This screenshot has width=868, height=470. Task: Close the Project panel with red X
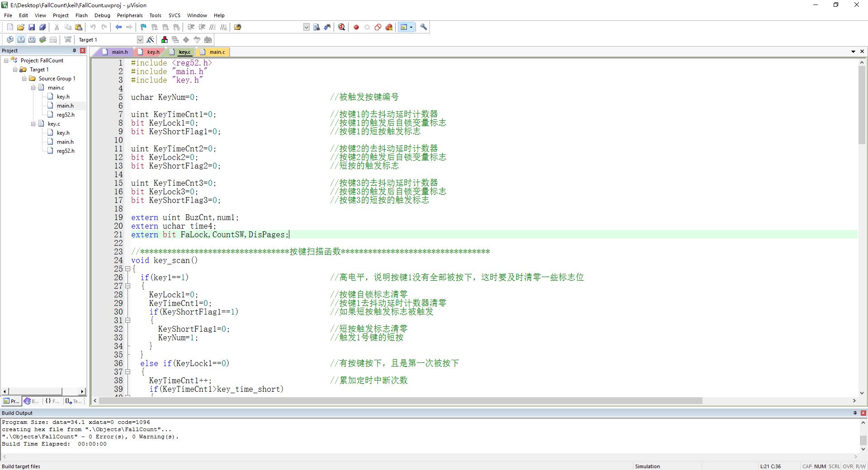click(x=83, y=51)
